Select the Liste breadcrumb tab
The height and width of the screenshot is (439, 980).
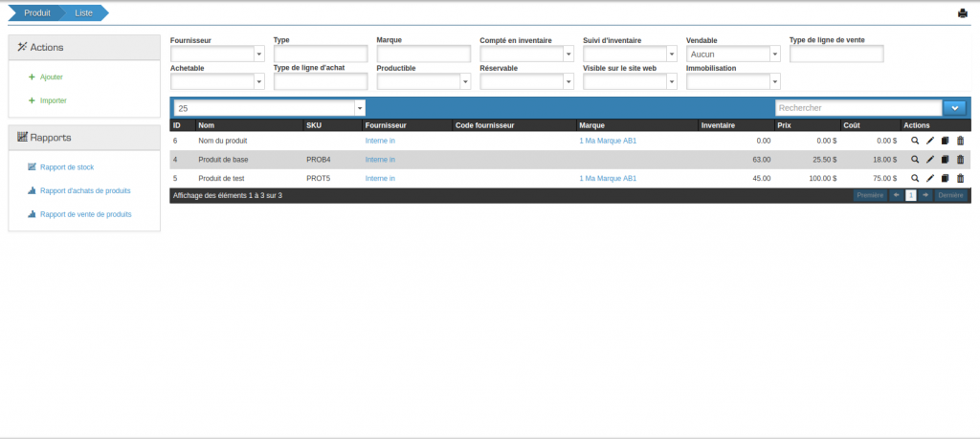[84, 12]
